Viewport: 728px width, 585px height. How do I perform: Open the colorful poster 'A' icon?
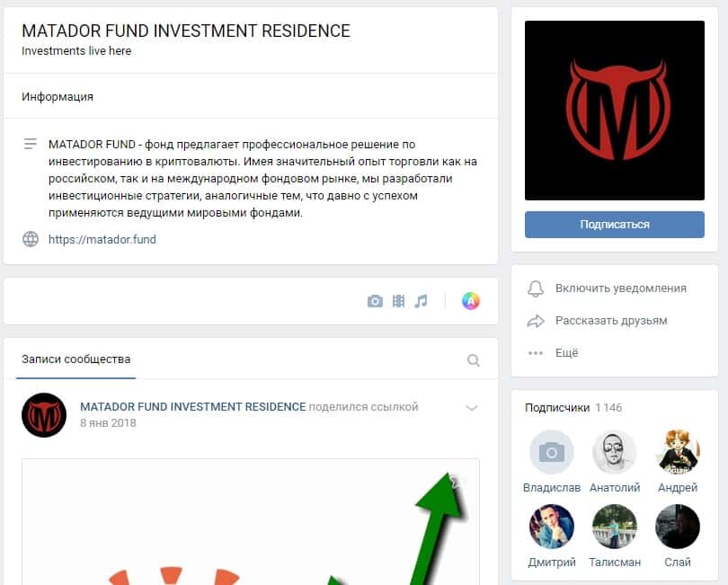[x=471, y=301]
